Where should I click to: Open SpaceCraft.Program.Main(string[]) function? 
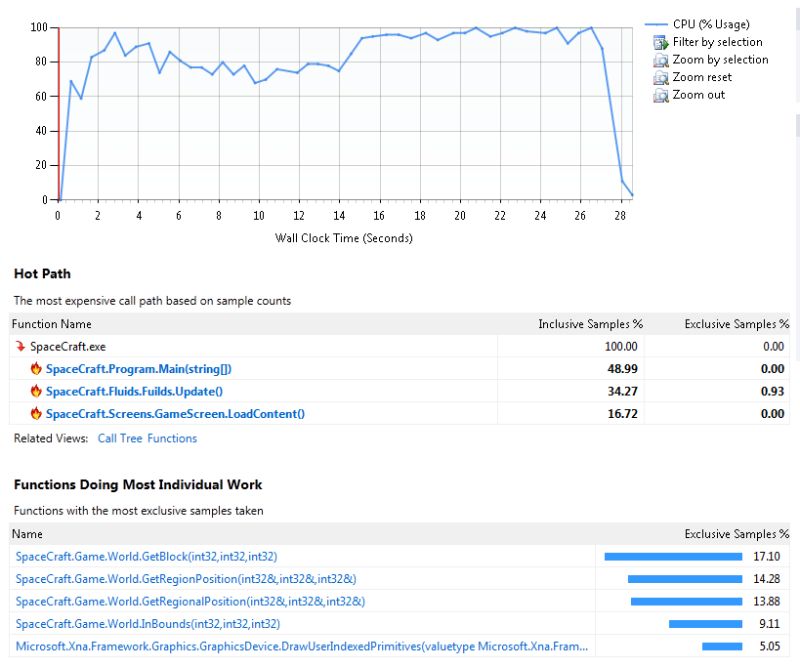[x=139, y=369]
